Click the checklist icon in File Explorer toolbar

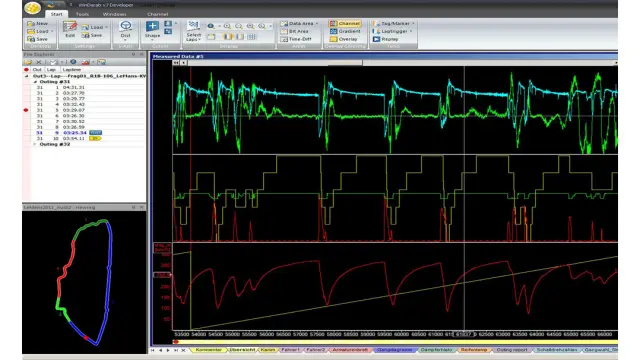(53, 62)
